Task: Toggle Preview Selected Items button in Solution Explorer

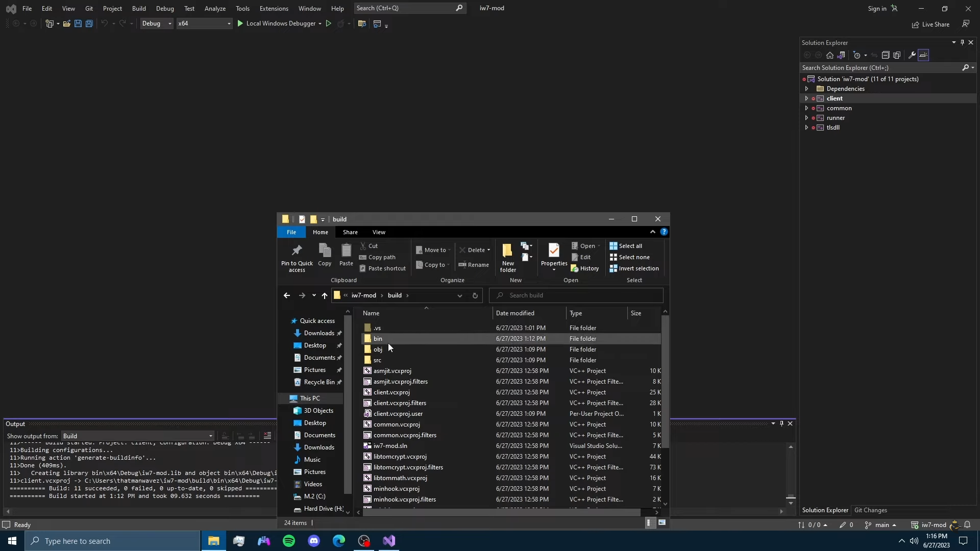Action: [923, 55]
